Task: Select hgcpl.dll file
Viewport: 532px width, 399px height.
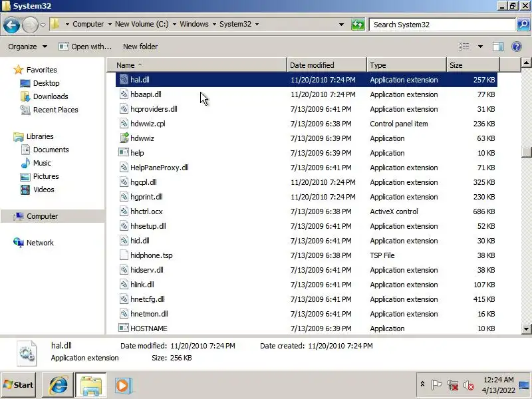Action: pos(307,182)
